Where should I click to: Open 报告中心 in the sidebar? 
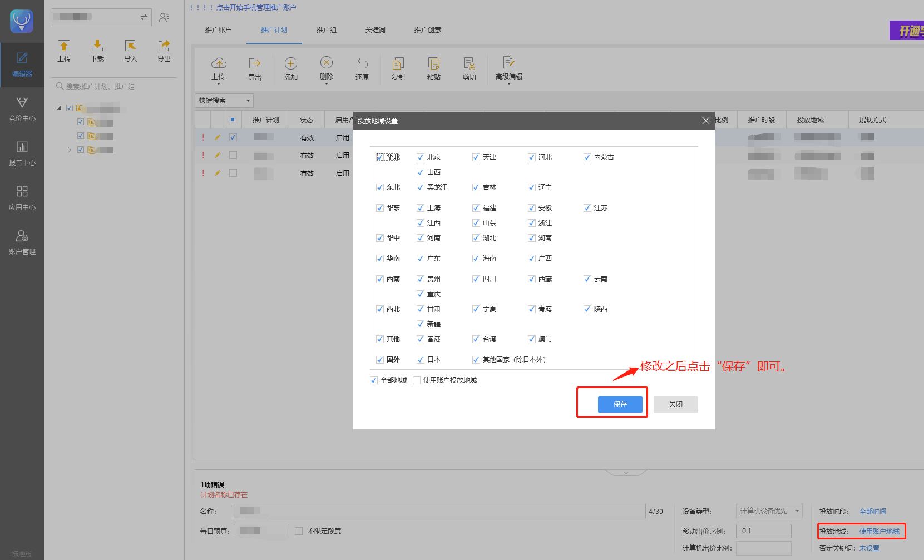[22, 153]
